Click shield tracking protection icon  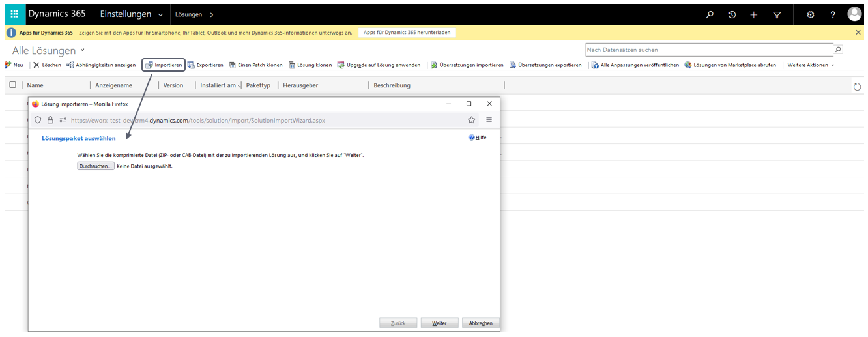38,120
